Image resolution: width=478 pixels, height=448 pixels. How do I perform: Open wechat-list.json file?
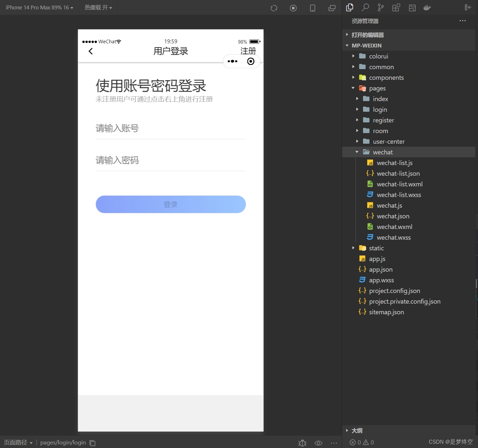(409, 173)
